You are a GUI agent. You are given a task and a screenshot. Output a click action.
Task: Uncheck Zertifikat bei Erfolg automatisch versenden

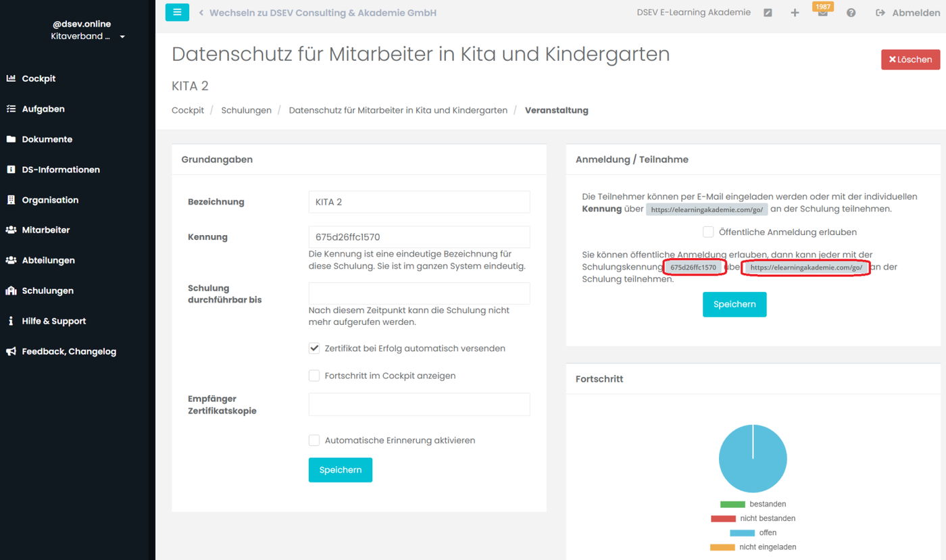[x=314, y=349]
